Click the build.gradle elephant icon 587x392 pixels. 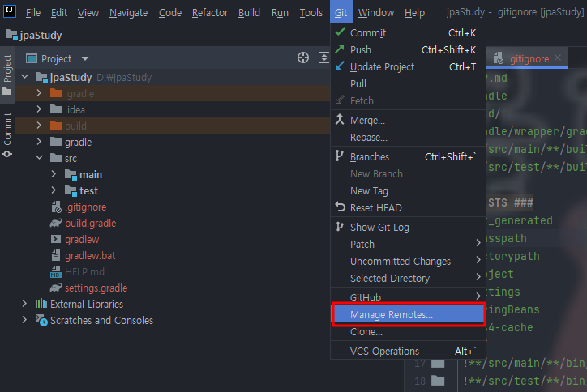point(56,224)
